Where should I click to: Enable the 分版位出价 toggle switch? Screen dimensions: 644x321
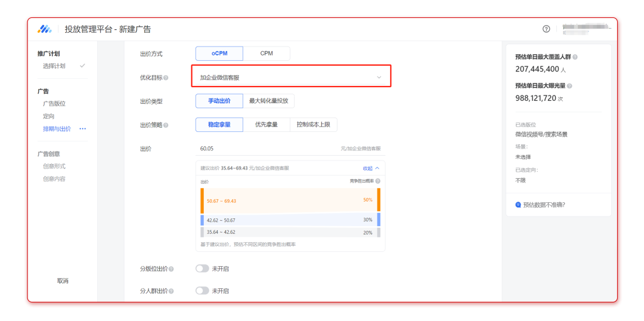202,268
